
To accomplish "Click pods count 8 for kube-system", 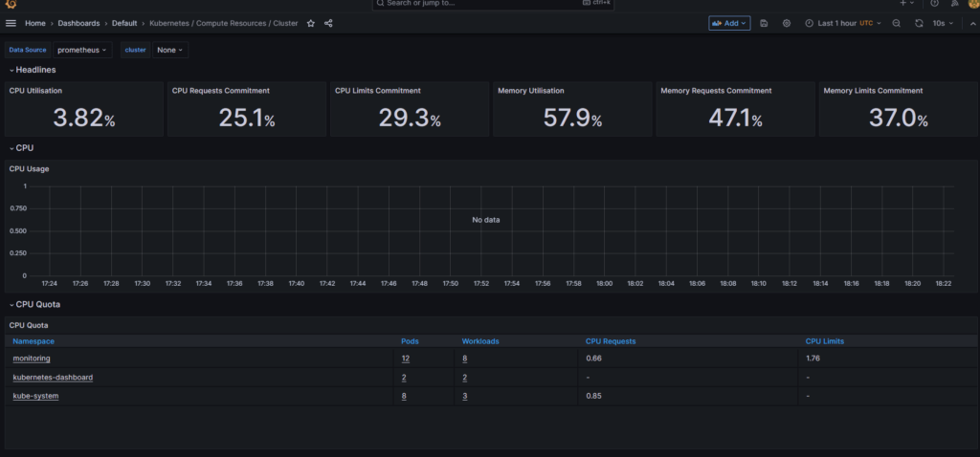I will [404, 397].
